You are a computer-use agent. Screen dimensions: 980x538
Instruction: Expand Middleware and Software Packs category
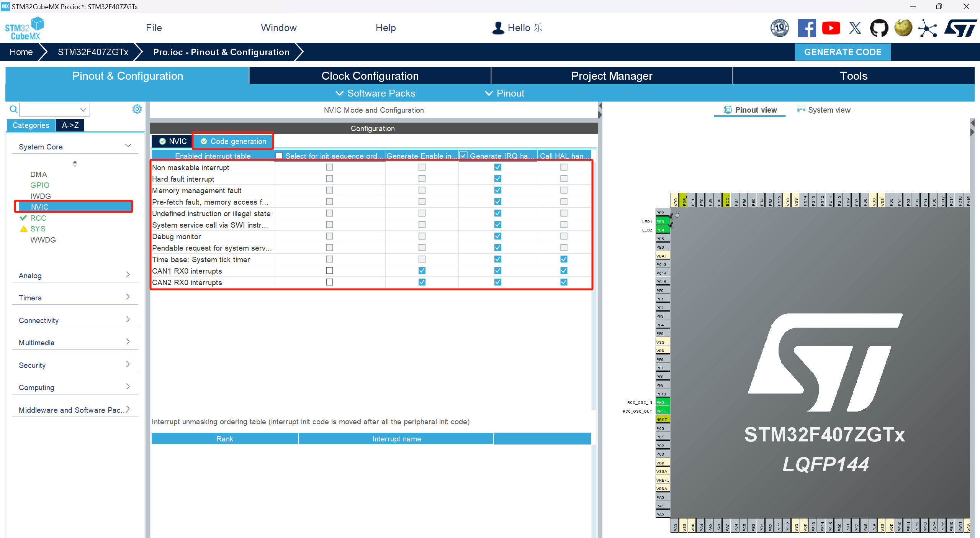128,409
